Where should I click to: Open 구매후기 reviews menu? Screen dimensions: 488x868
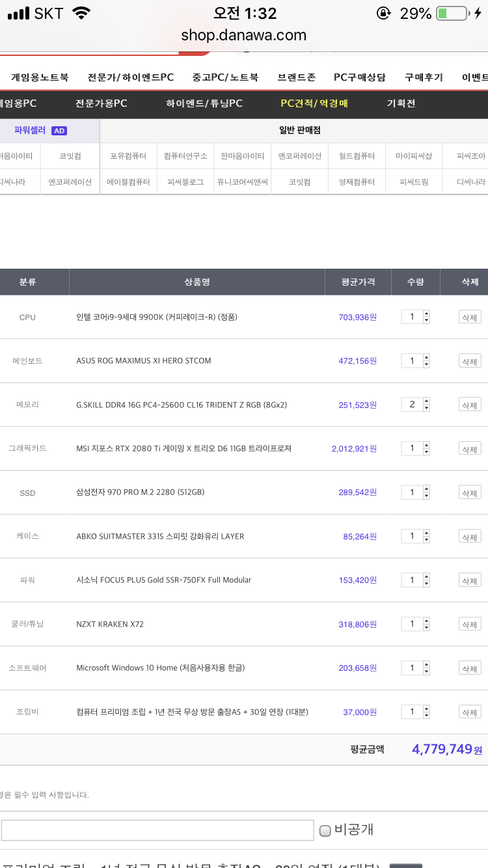coord(424,77)
